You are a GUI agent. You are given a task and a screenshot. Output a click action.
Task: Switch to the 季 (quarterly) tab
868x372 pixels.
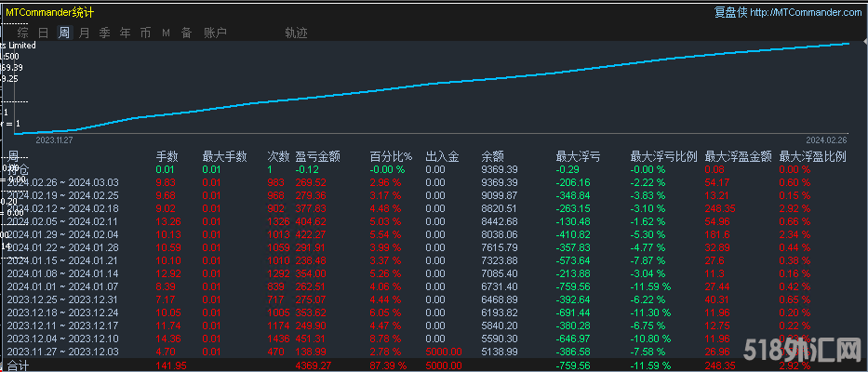pyautogui.click(x=104, y=33)
